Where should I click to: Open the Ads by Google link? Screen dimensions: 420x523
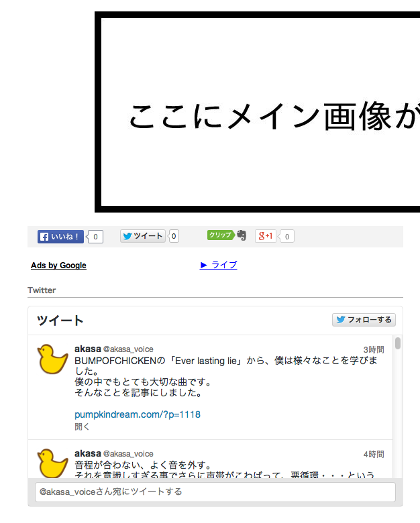pos(58,265)
